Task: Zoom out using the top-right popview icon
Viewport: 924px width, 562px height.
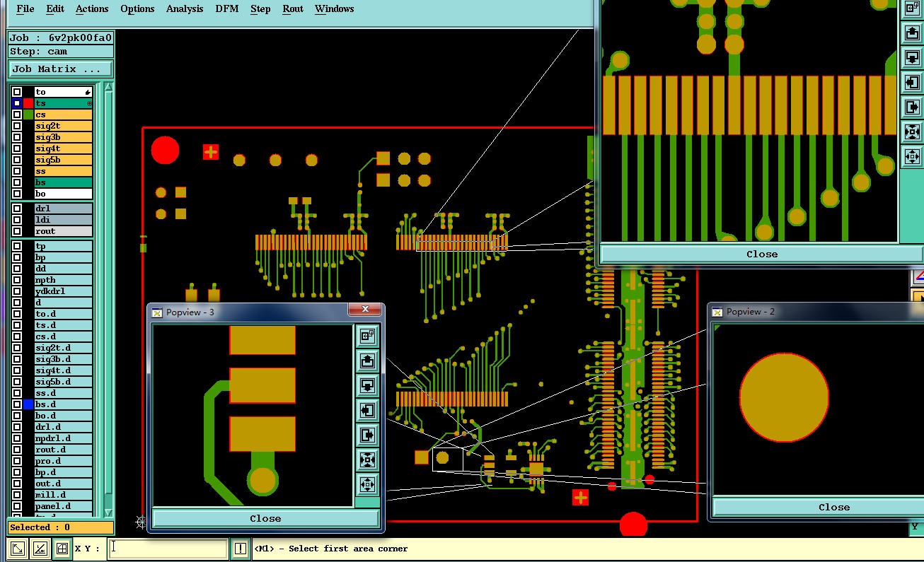Action: click(912, 156)
